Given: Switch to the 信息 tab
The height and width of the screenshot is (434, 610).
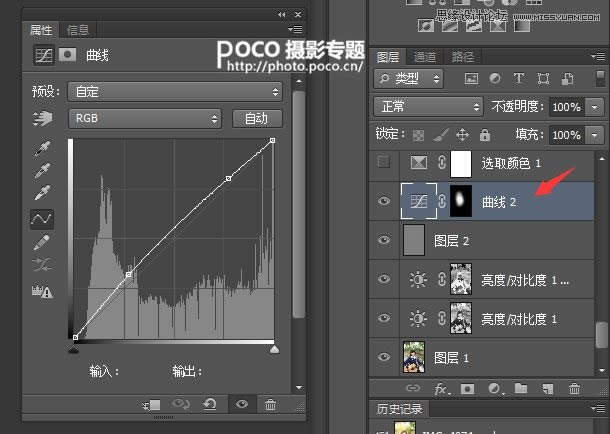Looking at the screenshot, I should 78,30.
